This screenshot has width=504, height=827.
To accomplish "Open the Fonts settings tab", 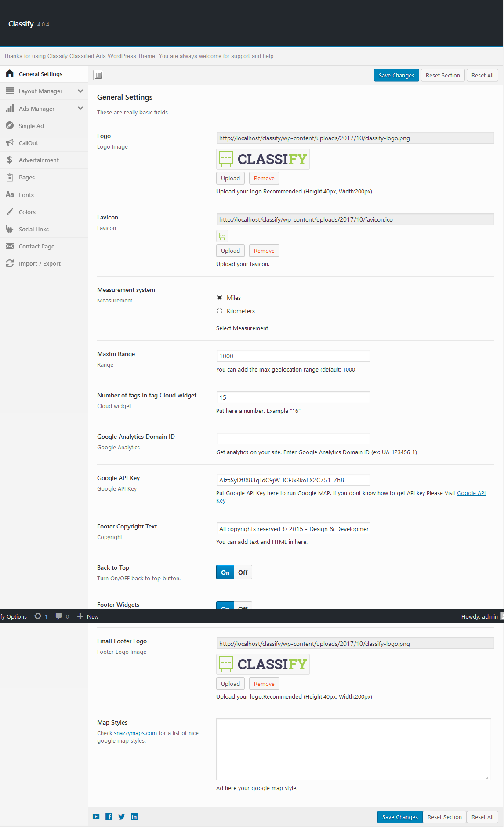I will click(44, 195).
